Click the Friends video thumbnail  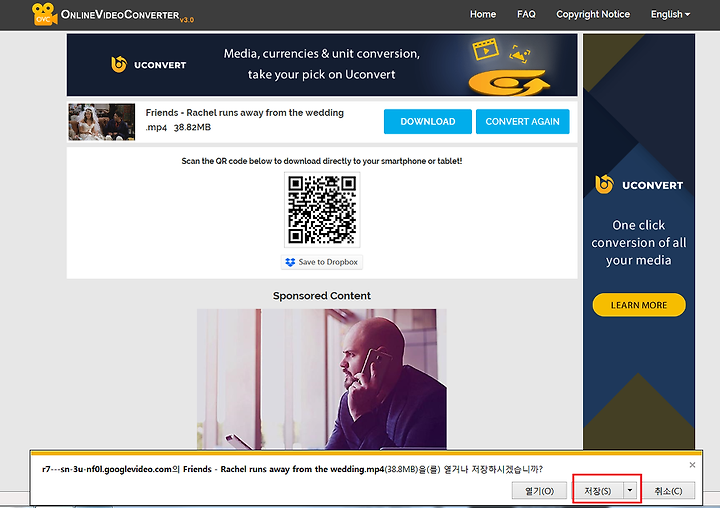coord(102,122)
